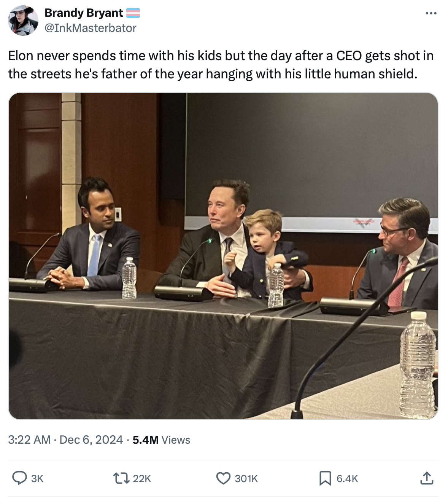
Task: Click the tweet text starting "Elon never spends"
Action: tap(221, 65)
